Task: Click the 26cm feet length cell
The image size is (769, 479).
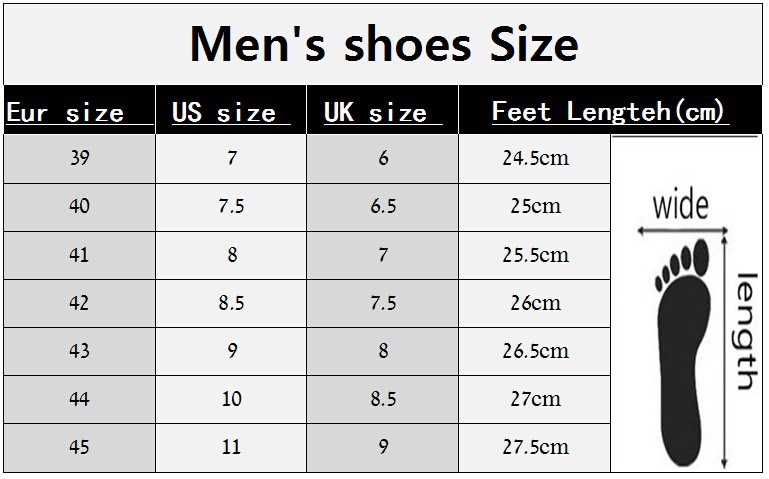Action: [534, 303]
